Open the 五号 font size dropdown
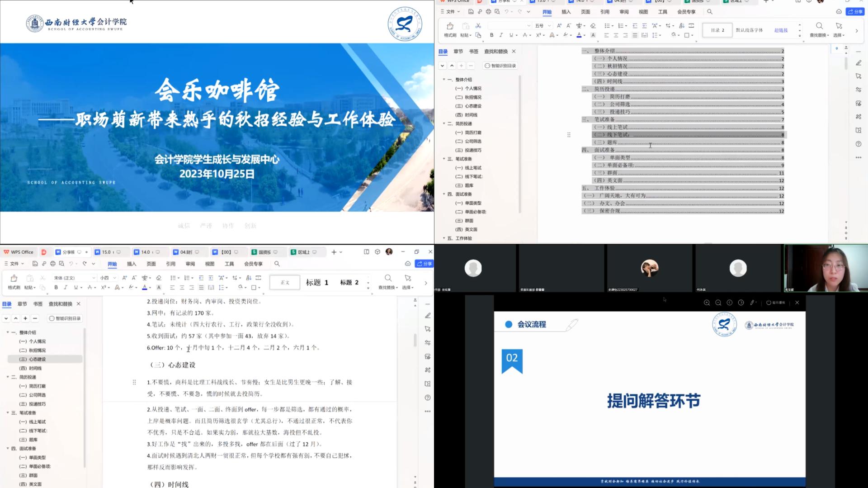Viewport: 868px width, 488px height. [549, 26]
